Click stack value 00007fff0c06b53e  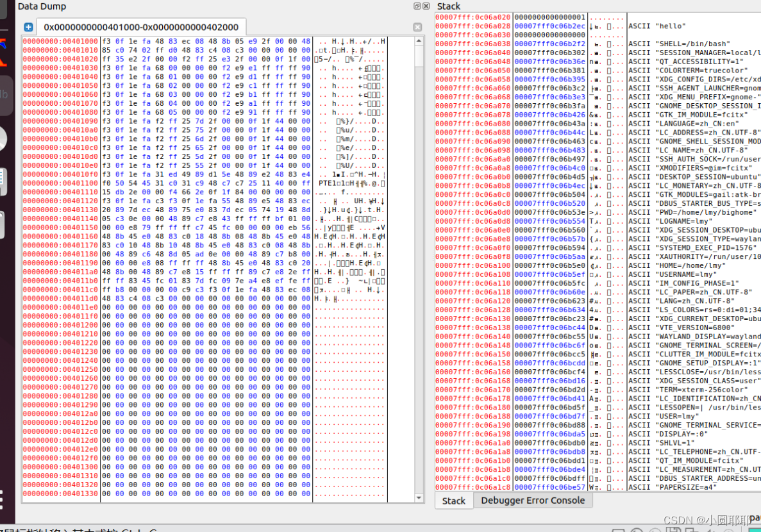(x=550, y=212)
